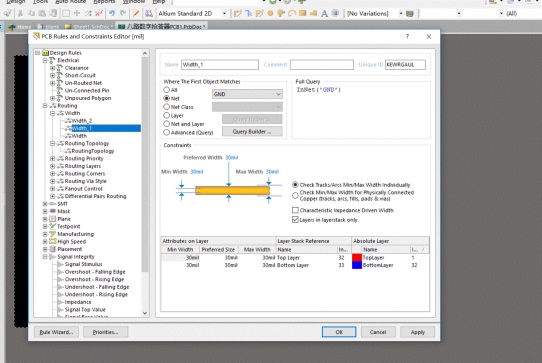Viewport: 542px width, 363px height.
Task: Click the Zoom Selected icon at toolbar start
Action: click(8, 13)
